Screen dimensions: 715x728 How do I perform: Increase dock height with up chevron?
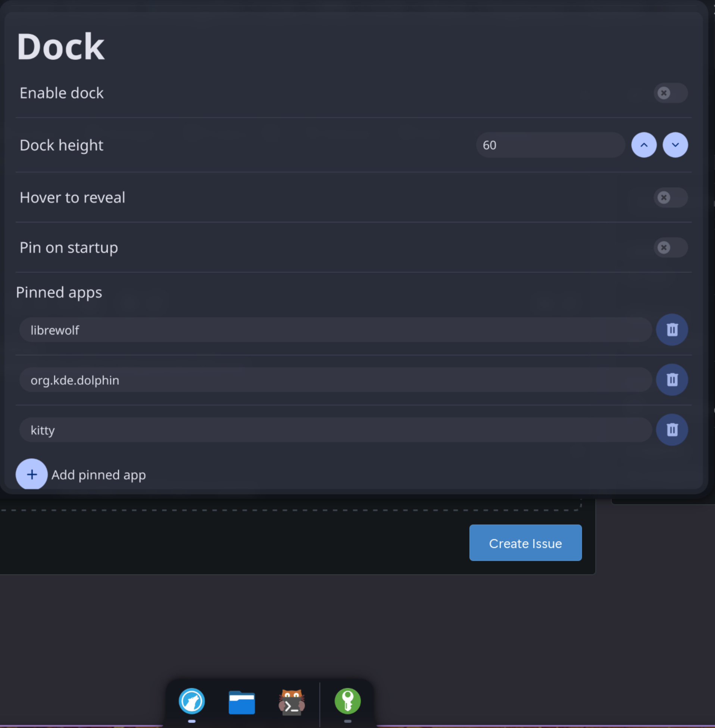pyautogui.click(x=644, y=145)
